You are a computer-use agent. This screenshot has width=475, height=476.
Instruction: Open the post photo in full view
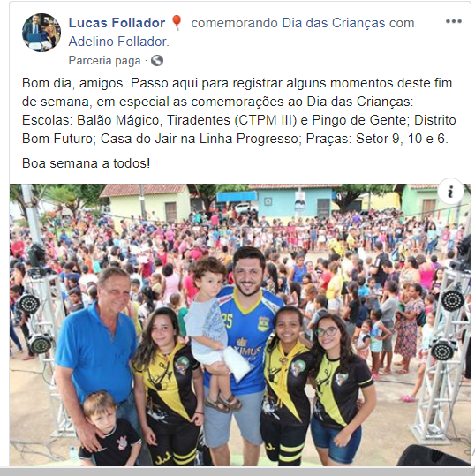tap(240, 325)
